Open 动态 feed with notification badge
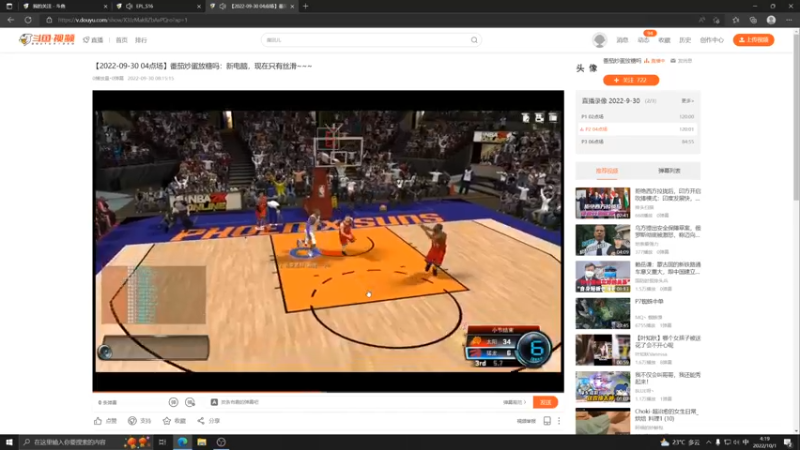Screen dimensions: 800x450 [x=643, y=40]
